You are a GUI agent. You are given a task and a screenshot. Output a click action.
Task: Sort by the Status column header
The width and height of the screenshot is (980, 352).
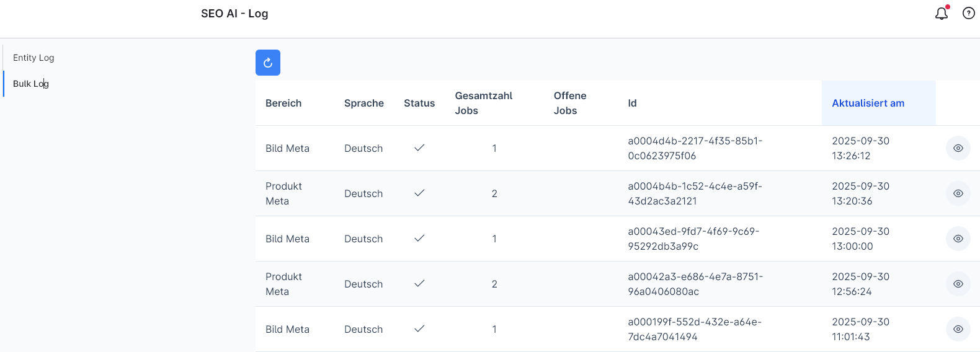tap(419, 103)
